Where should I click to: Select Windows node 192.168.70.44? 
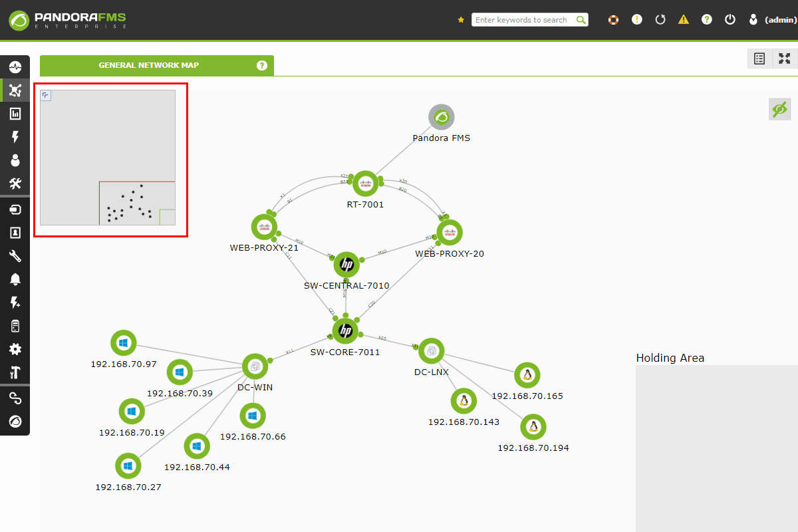click(x=197, y=446)
